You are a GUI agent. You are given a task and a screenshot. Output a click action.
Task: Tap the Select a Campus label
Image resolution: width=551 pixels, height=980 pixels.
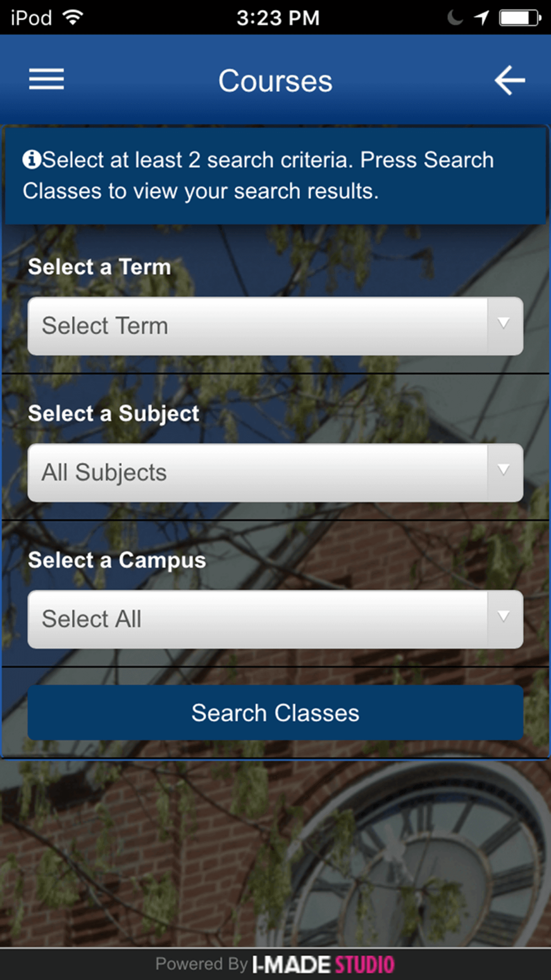tap(117, 560)
